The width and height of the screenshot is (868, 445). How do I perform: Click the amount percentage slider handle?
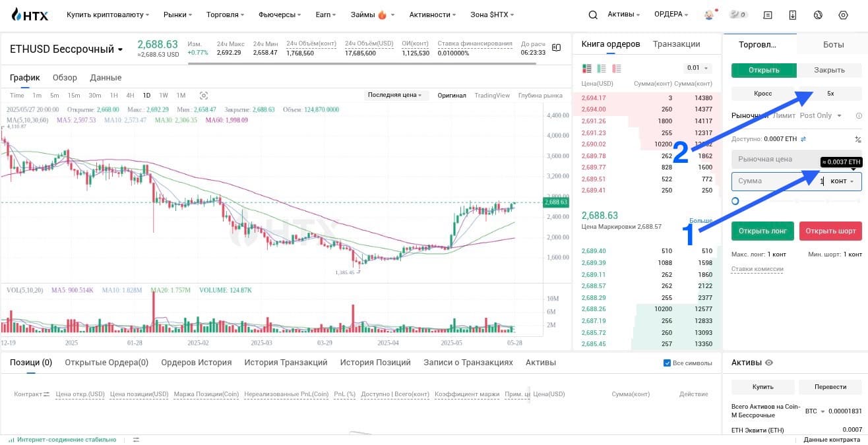coord(735,201)
